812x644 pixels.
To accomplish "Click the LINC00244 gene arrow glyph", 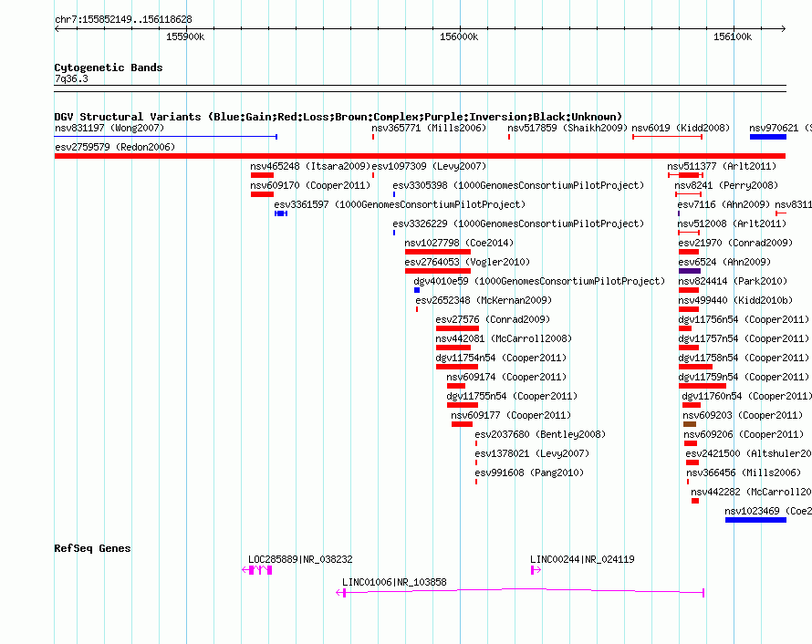I will (x=536, y=570).
